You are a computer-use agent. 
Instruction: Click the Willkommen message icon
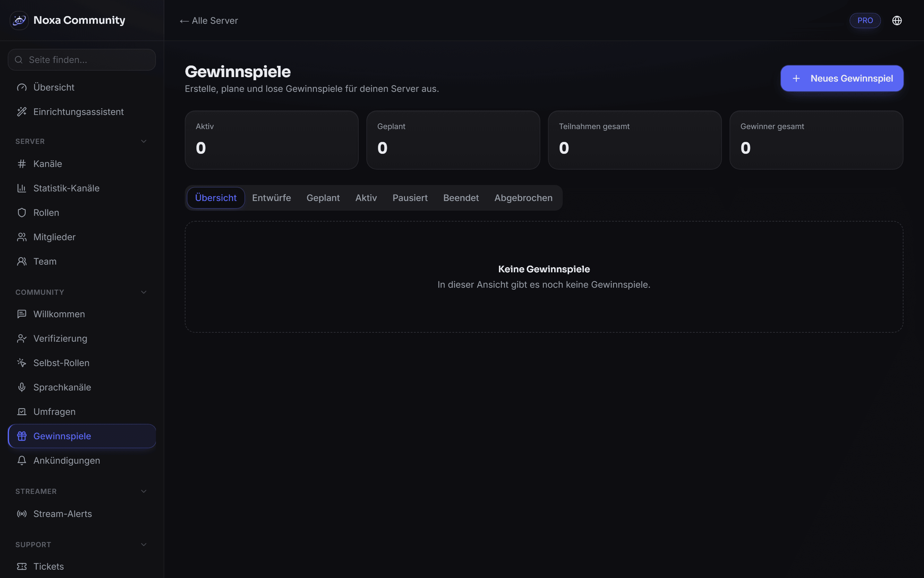(22, 314)
